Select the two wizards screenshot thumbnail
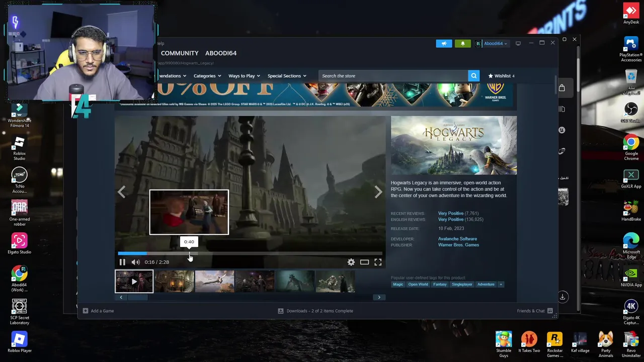The width and height of the screenshot is (644, 362). (255, 281)
